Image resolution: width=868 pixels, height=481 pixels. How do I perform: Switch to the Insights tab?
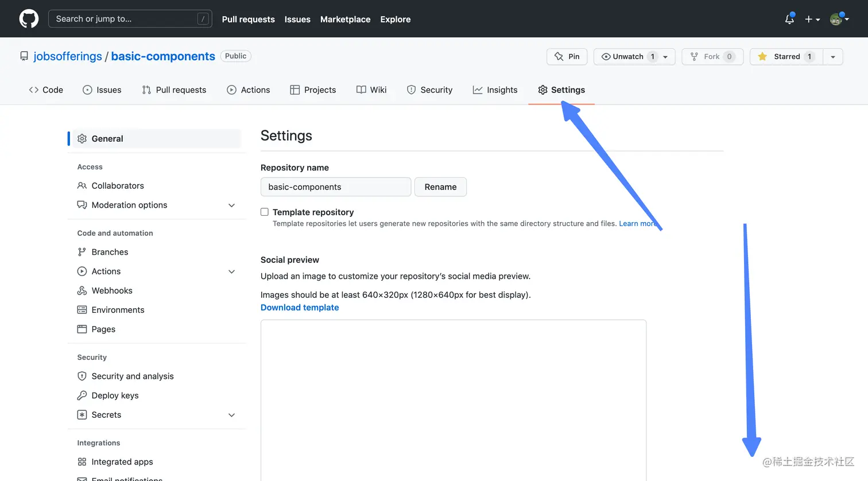click(x=495, y=90)
